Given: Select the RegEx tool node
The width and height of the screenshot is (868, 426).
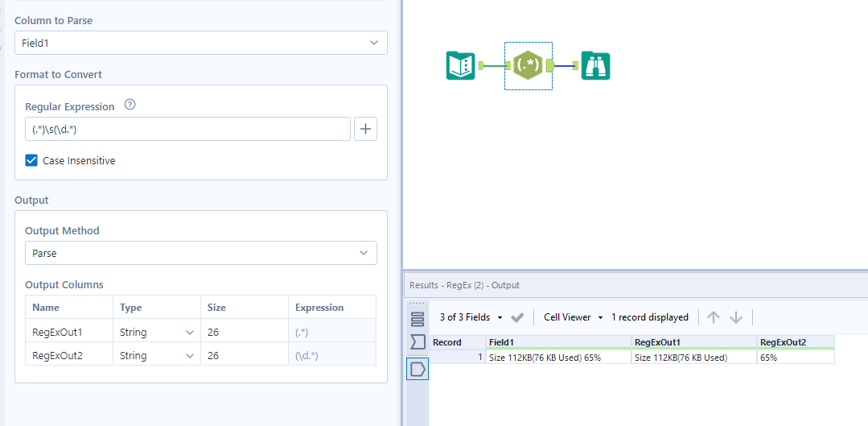Looking at the screenshot, I should tap(528, 65).
